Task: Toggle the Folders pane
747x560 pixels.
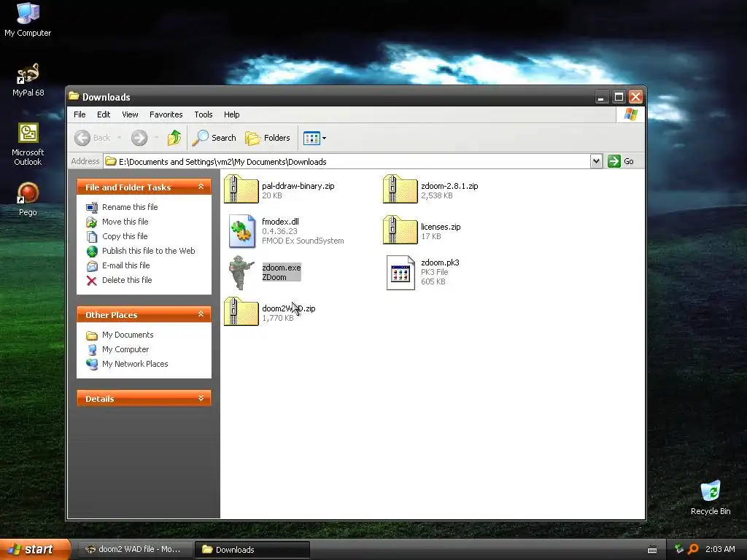Action: pos(267,138)
